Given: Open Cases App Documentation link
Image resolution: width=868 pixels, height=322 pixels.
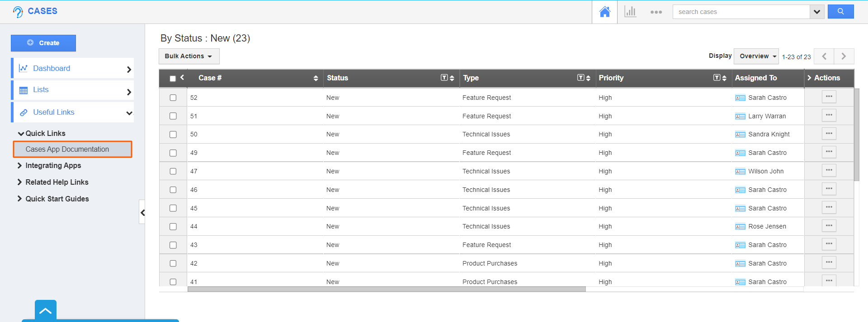Looking at the screenshot, I should point(67,149).
